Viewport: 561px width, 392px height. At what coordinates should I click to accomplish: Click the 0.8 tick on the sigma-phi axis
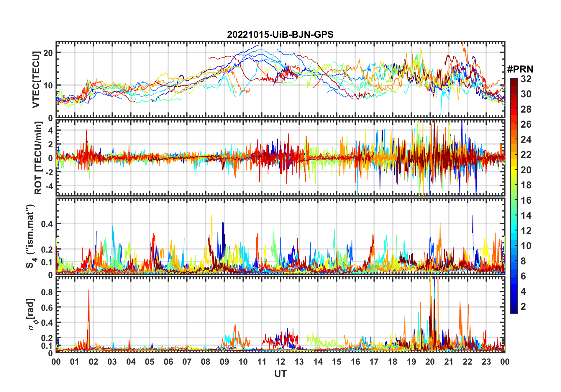tap(47, 292)
